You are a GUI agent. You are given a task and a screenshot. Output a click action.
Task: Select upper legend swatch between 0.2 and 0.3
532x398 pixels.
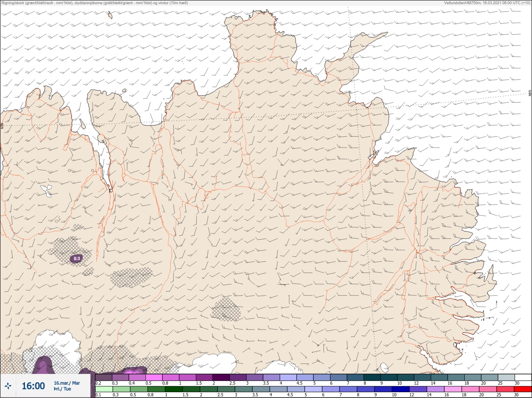click(x=103, y=377)
